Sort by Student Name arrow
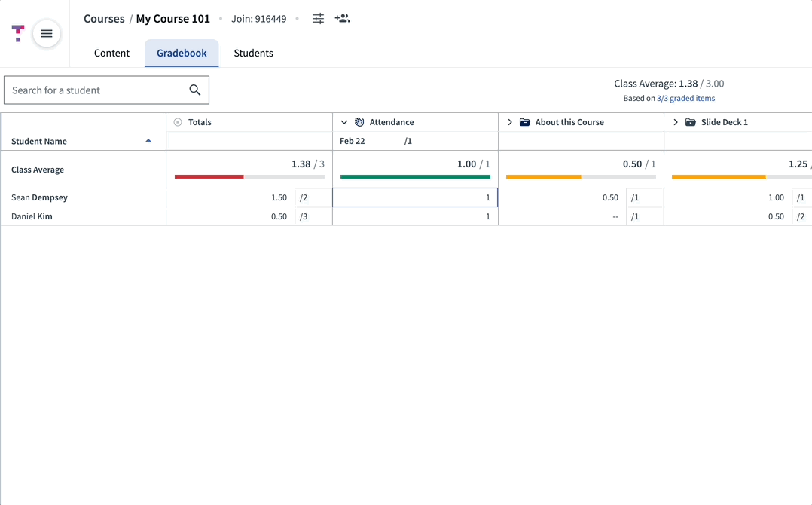Viewport: 812px width, 505px height. click(x=148, y=141)
